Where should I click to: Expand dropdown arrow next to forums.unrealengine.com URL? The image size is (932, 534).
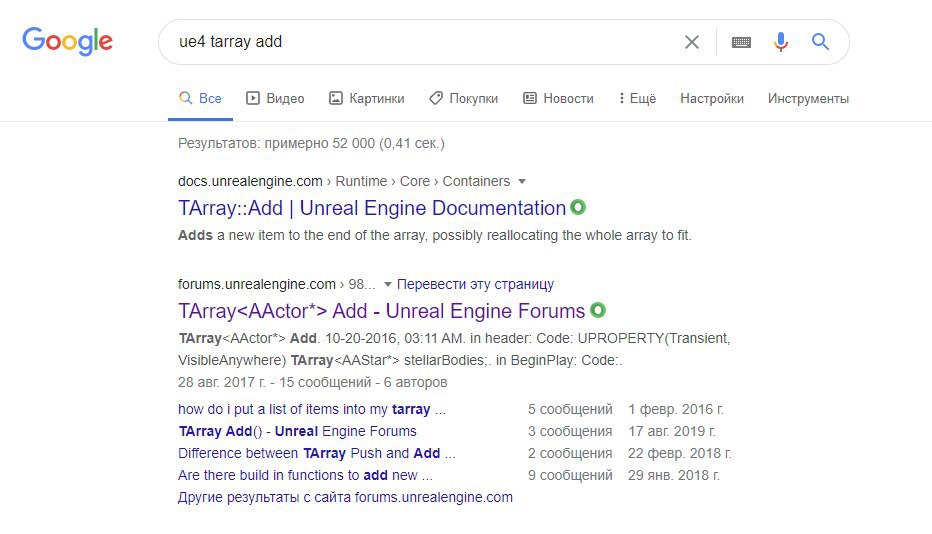pyautogui.click(x=388, y=284)
